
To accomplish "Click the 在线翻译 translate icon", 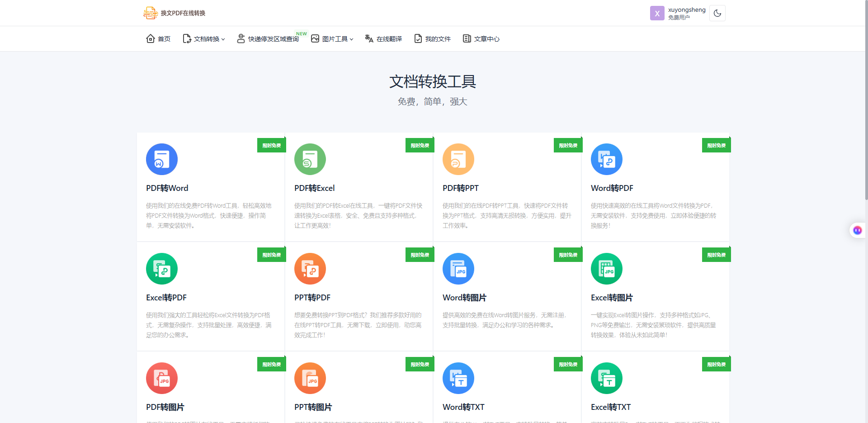I will [369, 38].
